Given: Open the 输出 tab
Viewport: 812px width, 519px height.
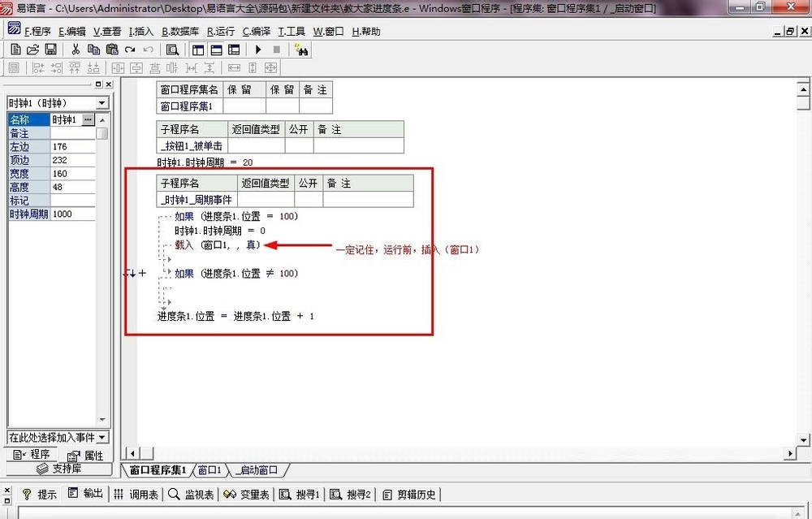Looking at the screenshot, I should 85,494.
